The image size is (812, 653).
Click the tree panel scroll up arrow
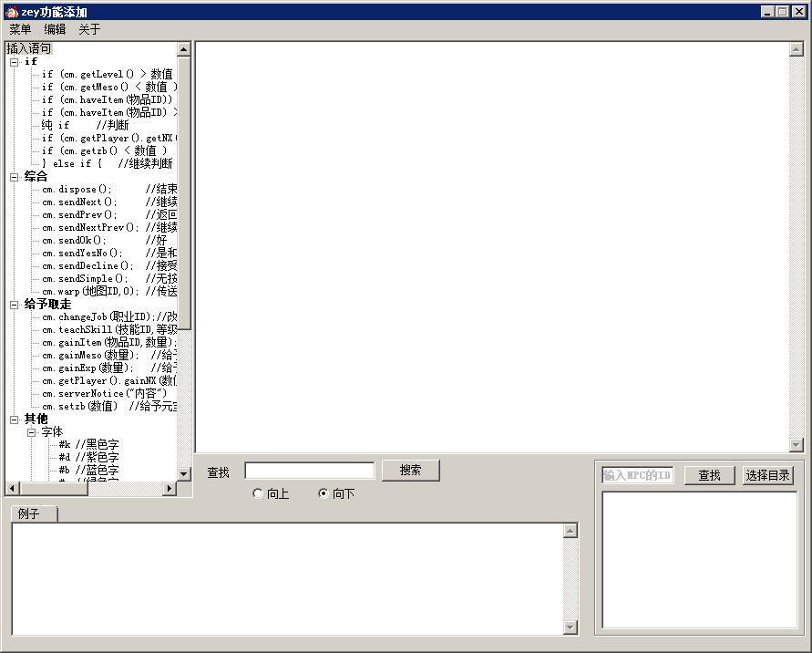pyautogui.click(x=184, y=49)
